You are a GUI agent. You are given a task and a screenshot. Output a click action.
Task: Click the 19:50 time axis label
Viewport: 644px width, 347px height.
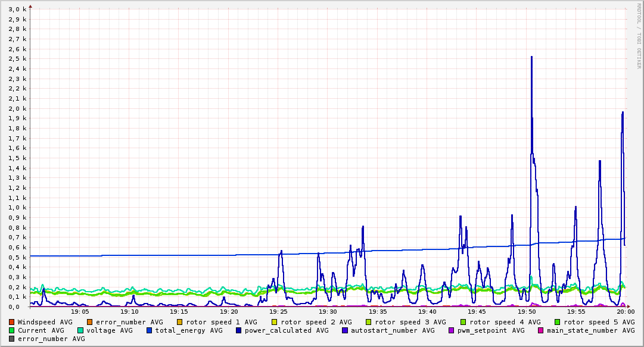(527, 312)
